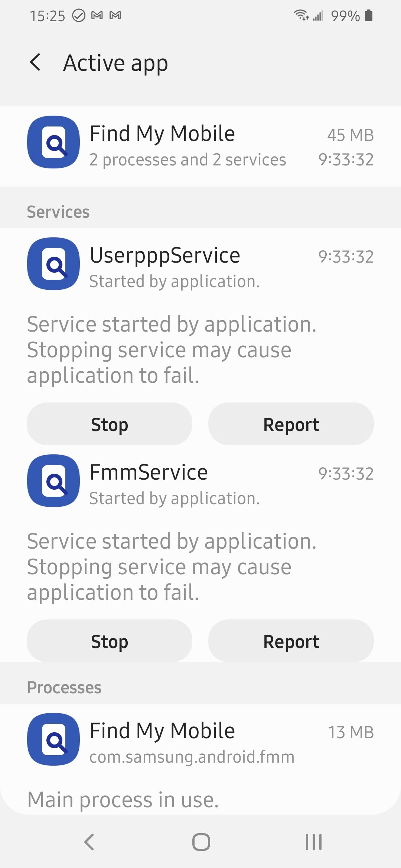Select the FmmService name entry
This screenshot has width=401, height=868.
point(149,473)
